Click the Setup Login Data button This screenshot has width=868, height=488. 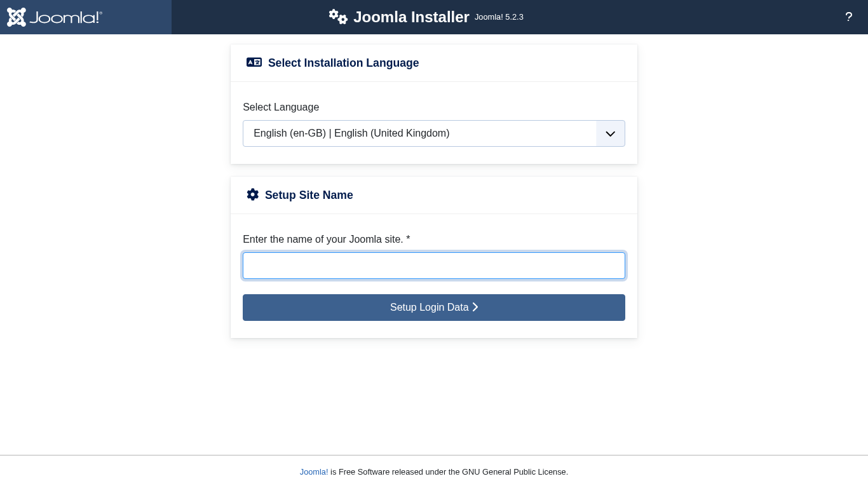434,308
